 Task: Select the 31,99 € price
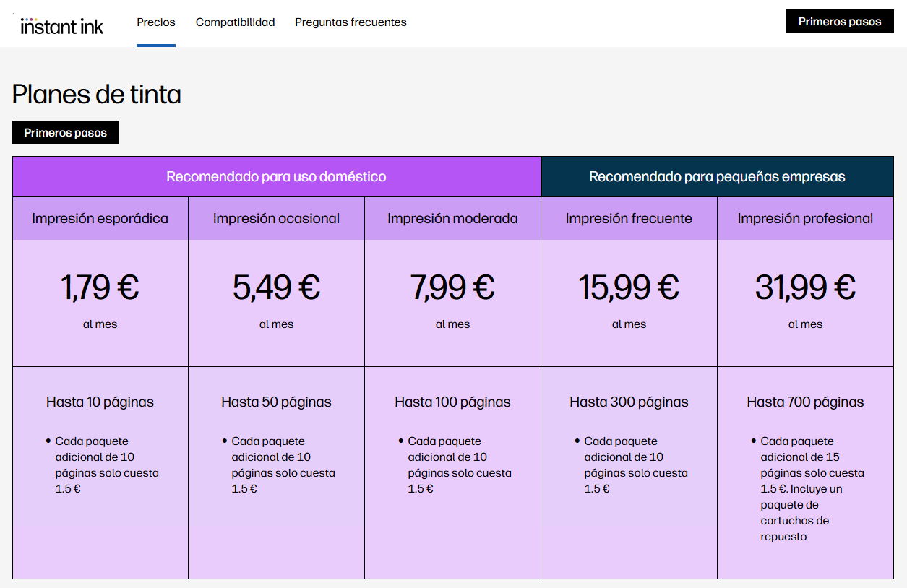pyautogui.click(x=805, y=287)
